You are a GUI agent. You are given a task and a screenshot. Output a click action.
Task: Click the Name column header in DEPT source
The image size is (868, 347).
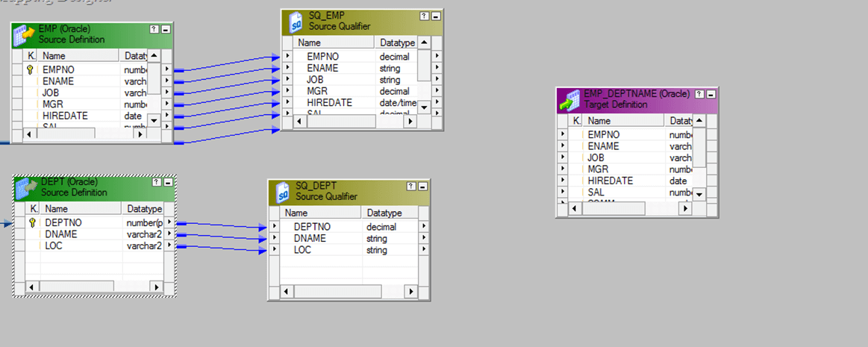(81, 209)
